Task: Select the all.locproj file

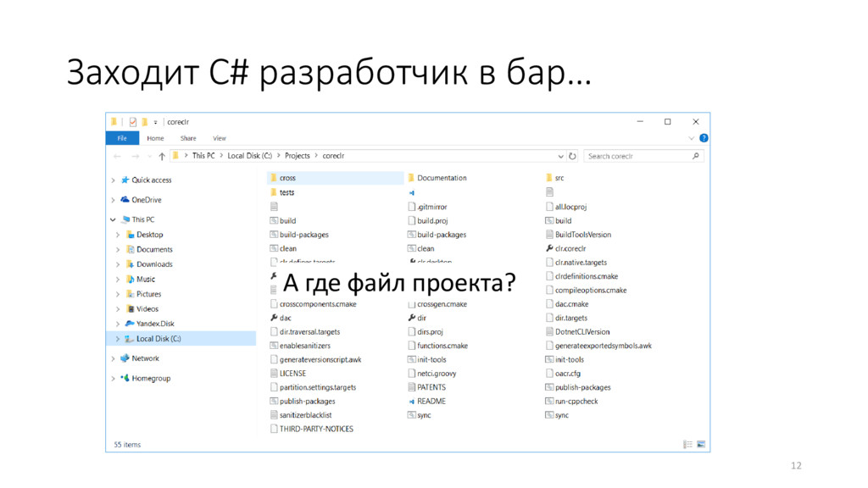Action: (x=570, y=207)
